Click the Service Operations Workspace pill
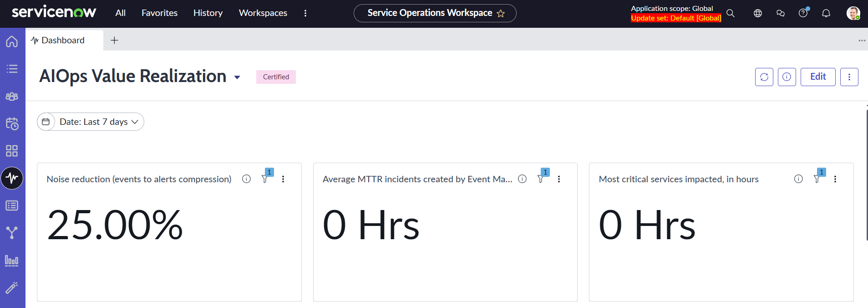Screen dimensions: 868x308 (435, 13)
